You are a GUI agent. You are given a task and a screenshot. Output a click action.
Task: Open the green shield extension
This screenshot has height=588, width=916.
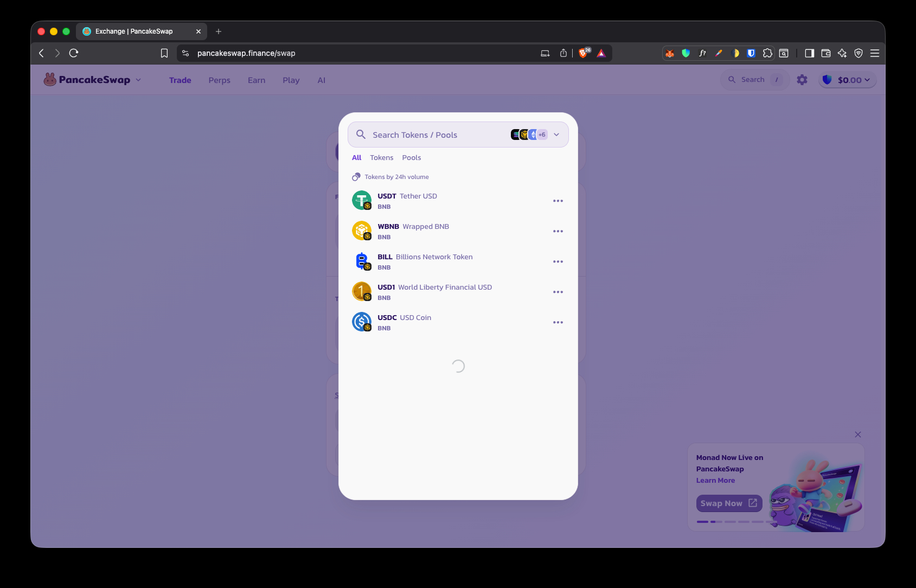coord(686,53)
